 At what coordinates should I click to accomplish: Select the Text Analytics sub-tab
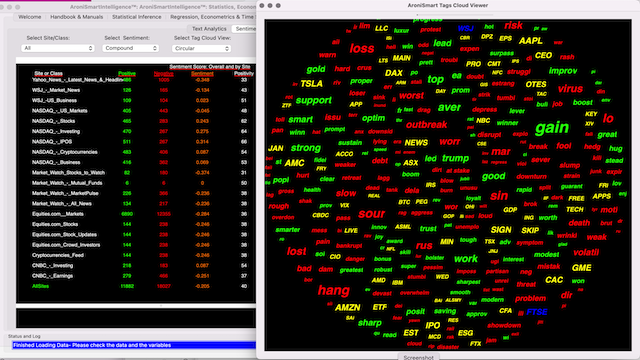coord(209,29)
